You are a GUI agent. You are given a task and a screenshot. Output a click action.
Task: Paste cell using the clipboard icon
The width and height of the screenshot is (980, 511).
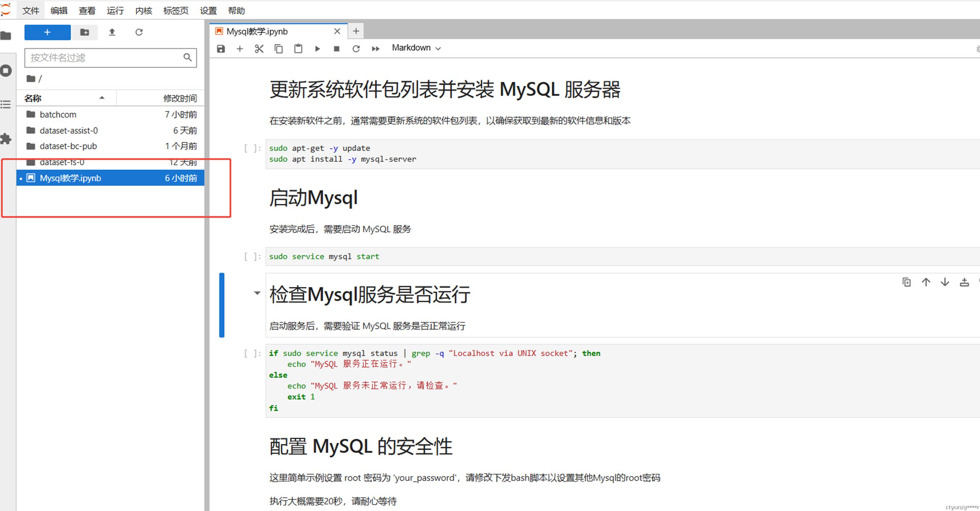(x=298, y=49)
